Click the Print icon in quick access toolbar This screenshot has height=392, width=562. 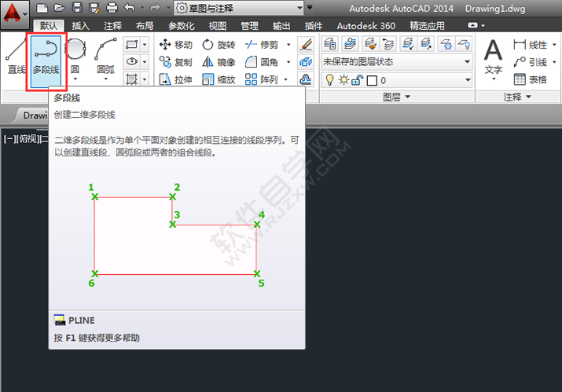(112, 8)
